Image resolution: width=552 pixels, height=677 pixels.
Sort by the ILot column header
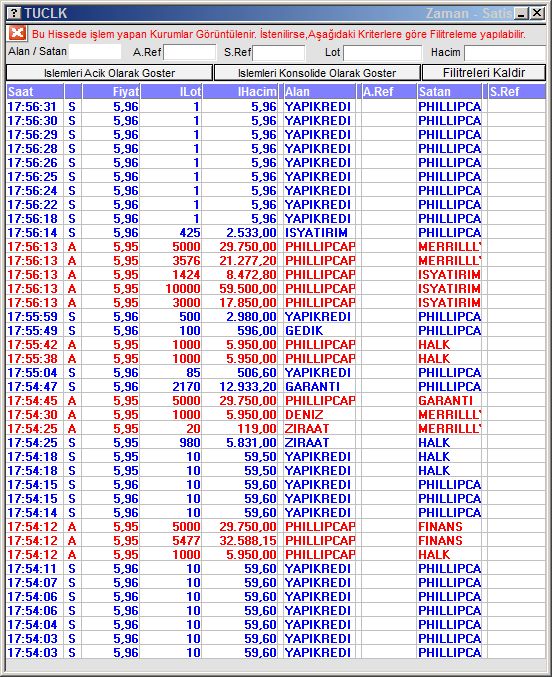tap(171, 92)
